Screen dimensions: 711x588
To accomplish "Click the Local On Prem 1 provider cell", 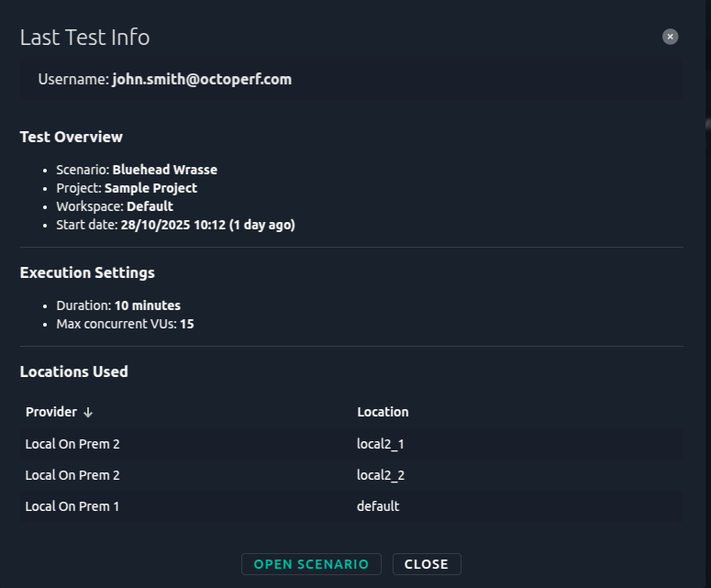I will click(x=72, y=506).
